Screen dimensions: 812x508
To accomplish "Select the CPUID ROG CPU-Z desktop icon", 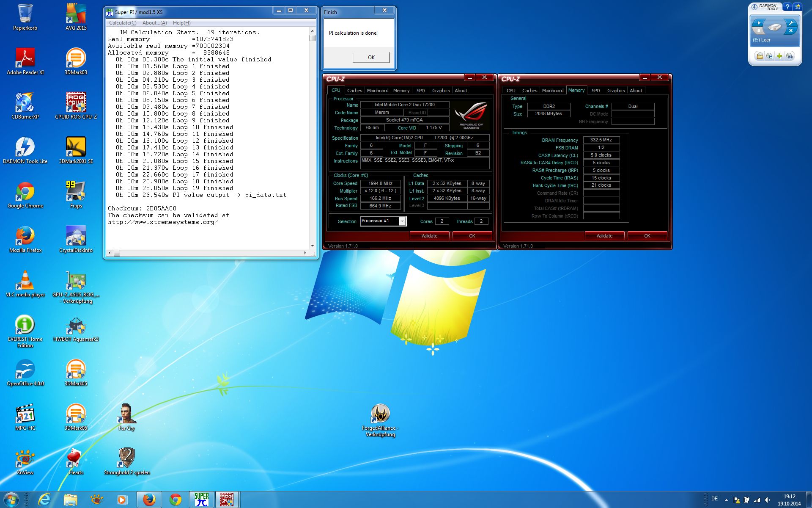I will pos(76,106).
